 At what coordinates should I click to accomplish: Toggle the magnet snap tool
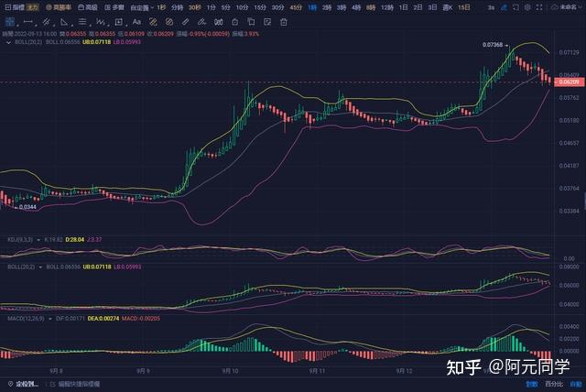click(x=219, y=22)
